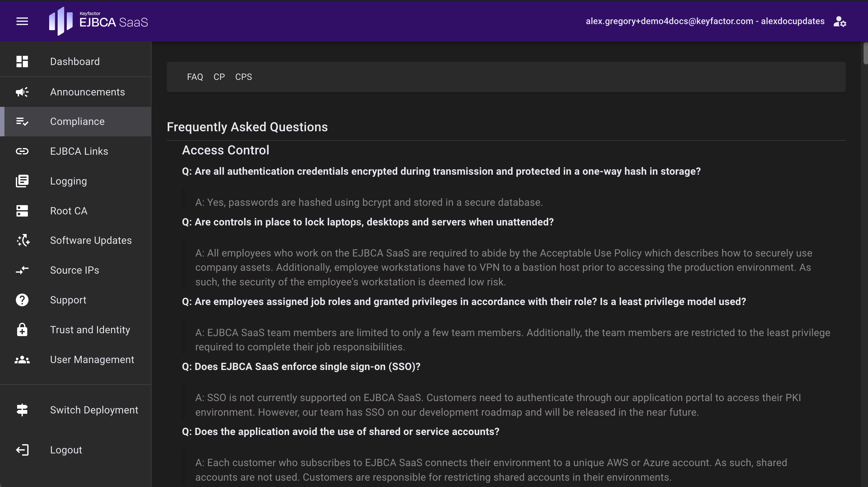Image resolution: width=868 pixels, height=487 pixels.
Task: Open user account settings icon
Action: tap(839, 22)
